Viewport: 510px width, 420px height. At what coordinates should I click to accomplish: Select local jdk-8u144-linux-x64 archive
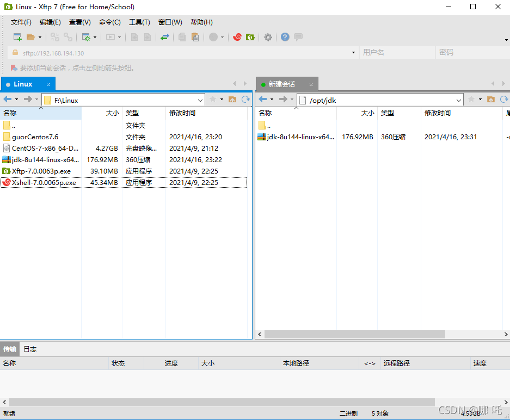pos(124,159)
